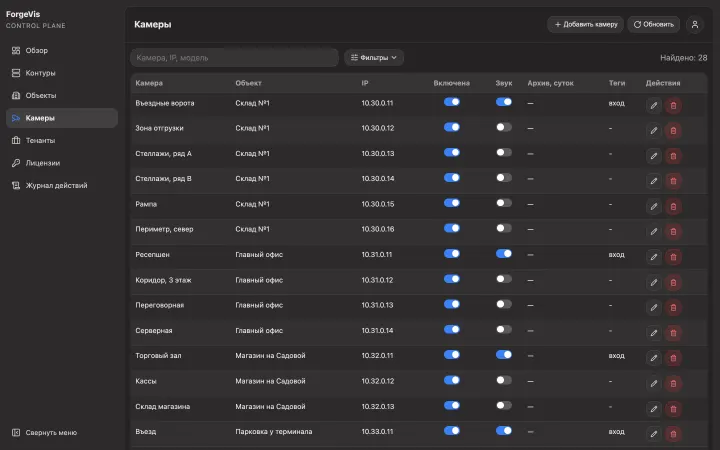The height and width of the screenshot is (450, 720).
Task: Open the Объекты section
Action: tap(62, 96)
